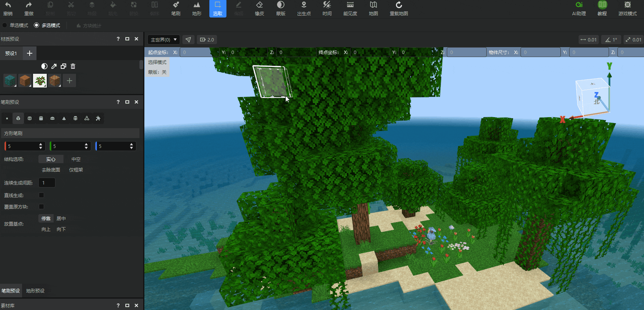Click the 重做 (redo) arrow icon
Screen dimensions: 644x310
29,5
